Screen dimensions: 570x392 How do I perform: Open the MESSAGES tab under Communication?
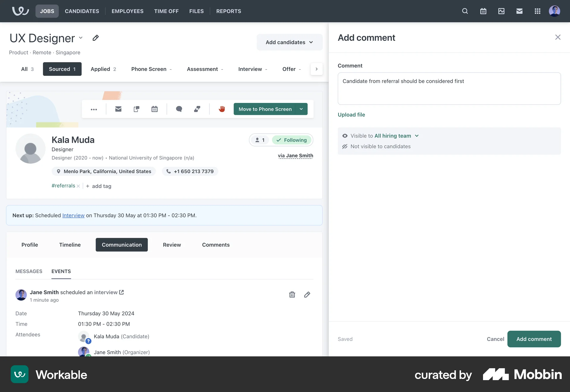click(x=29, y=271)
